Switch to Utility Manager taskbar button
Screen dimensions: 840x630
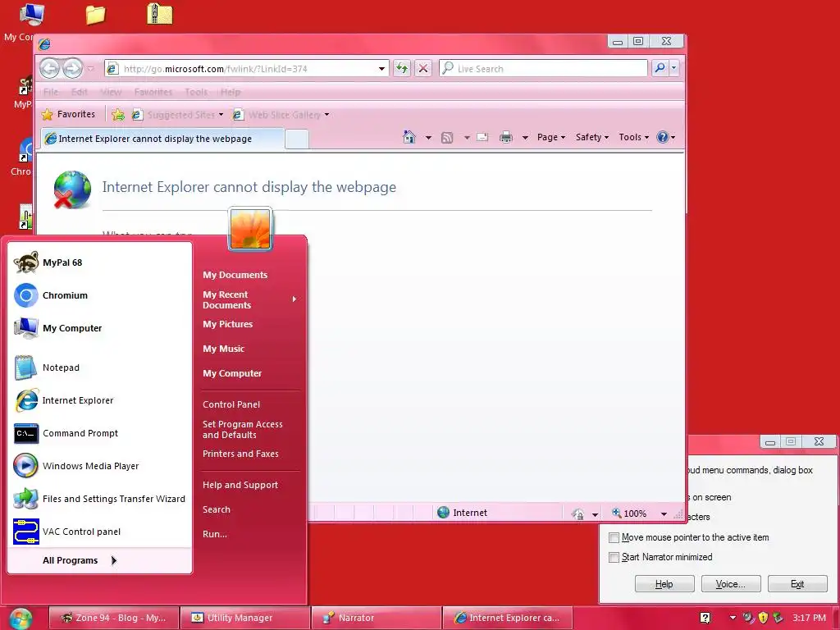tap(245, 618)
